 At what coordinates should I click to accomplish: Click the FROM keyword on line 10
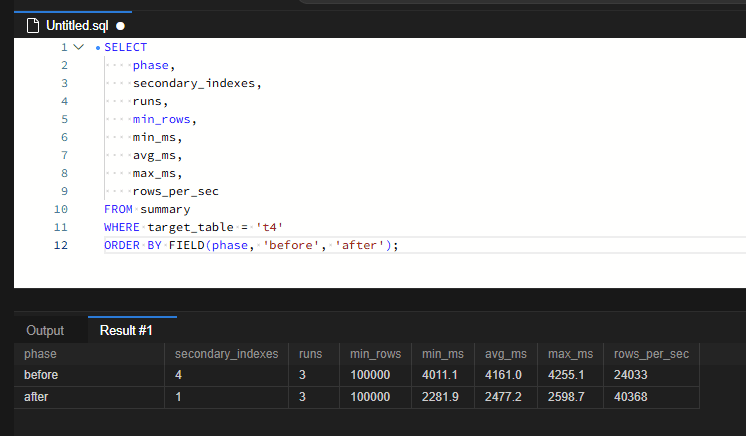pyautogui.click(x=118, y=209)
